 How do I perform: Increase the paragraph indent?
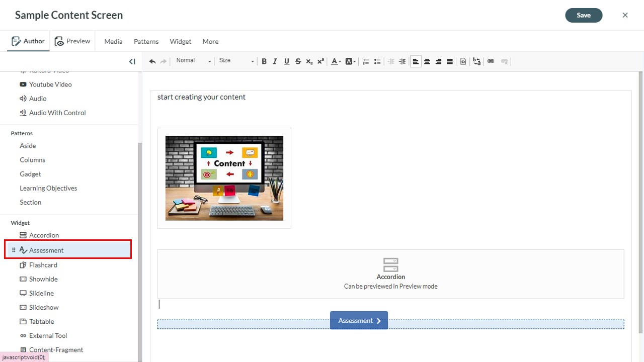coord(402,61)
